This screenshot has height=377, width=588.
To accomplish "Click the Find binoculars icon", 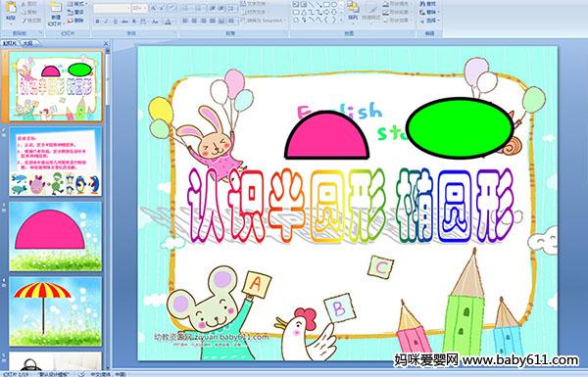I will (422, 4).
